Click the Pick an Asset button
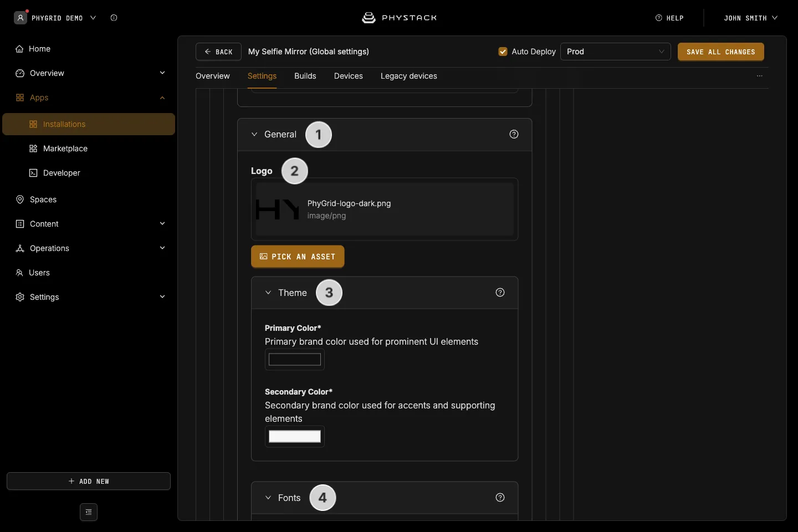798x532 pixels. (x=298, y=257)
